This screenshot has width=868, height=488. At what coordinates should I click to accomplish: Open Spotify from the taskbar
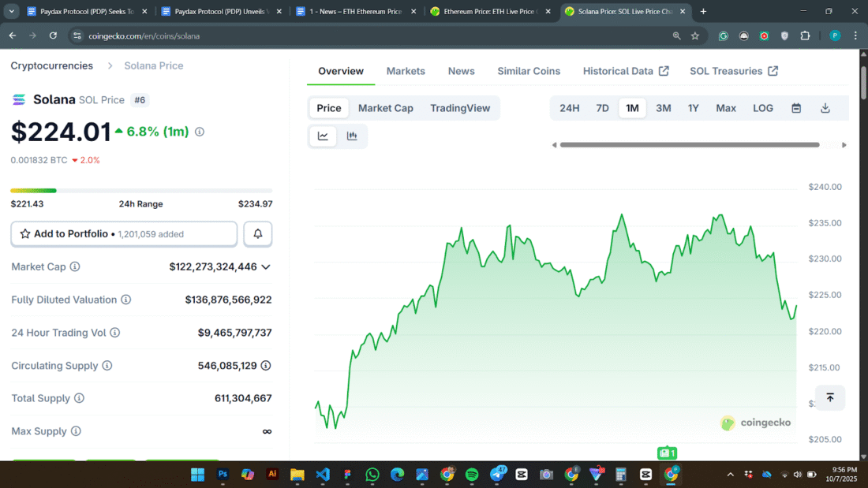tap(472, 475)
